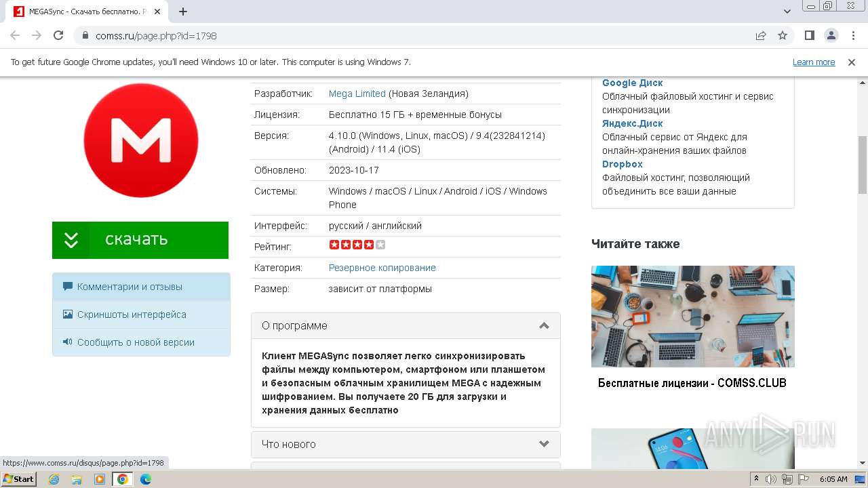Open network status tray icon

point(787,479)
